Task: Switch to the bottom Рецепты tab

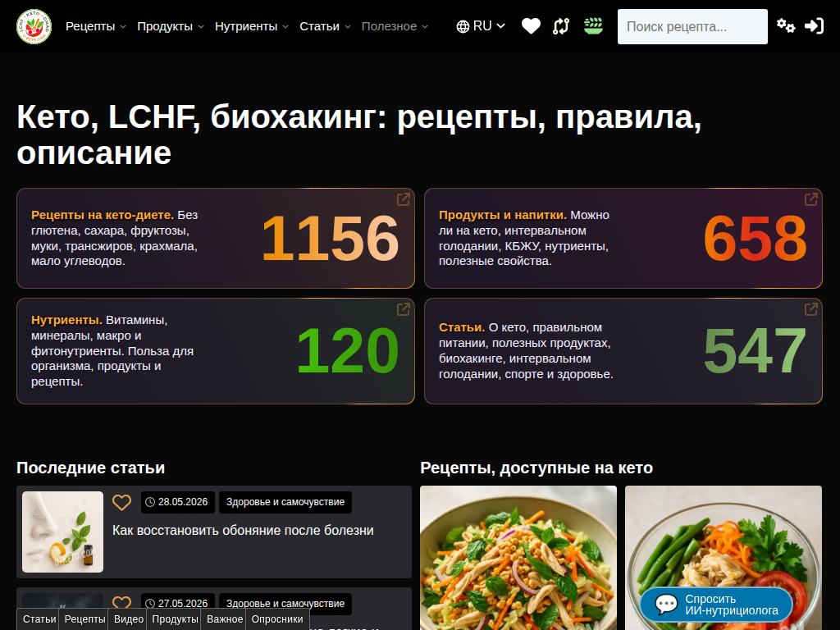Action: (84, 619)
